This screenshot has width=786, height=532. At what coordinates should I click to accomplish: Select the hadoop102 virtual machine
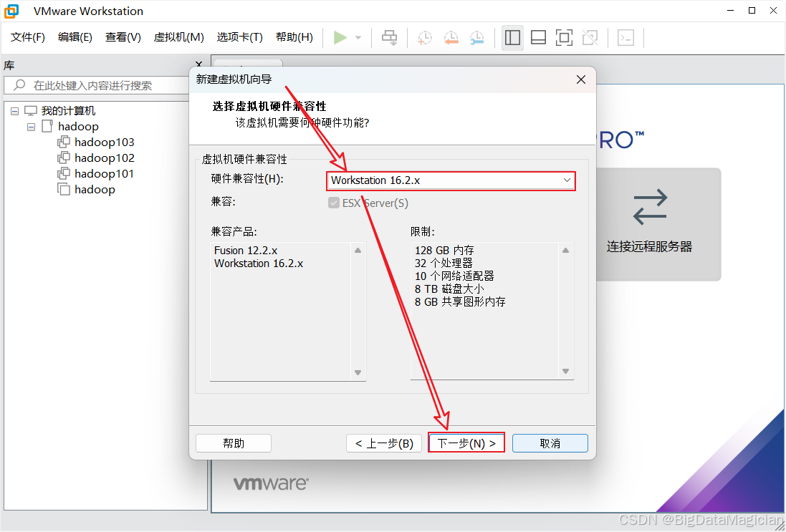point(105,158)
